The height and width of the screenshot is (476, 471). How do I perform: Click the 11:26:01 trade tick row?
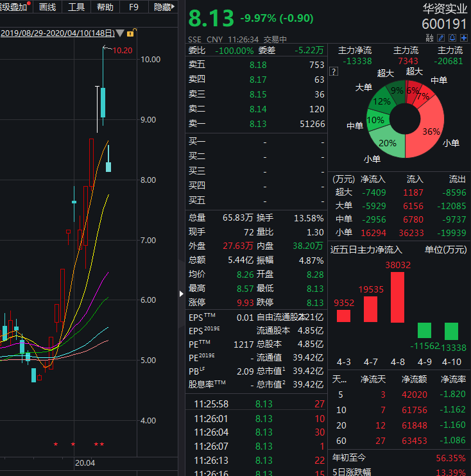pos(256,419)
